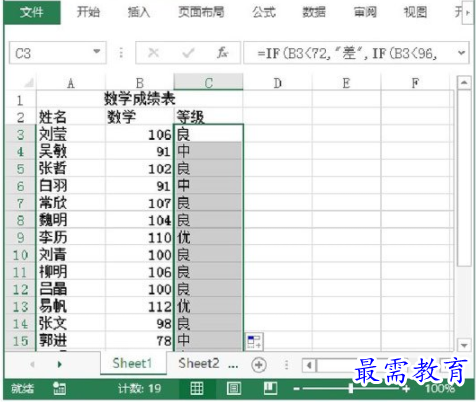Click the vertical scrollbar thumb

464,177
